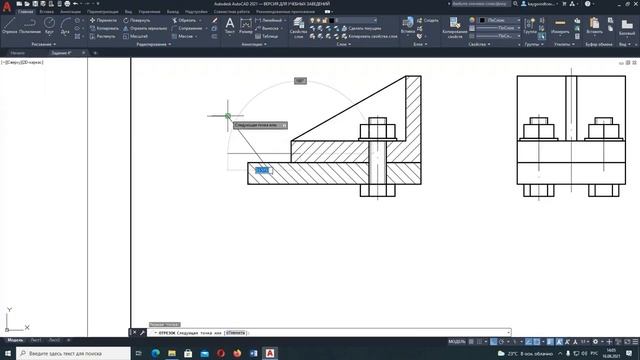640x360 pixels.
Task: Open Windows taskbar search box
Action: point(73,353)
